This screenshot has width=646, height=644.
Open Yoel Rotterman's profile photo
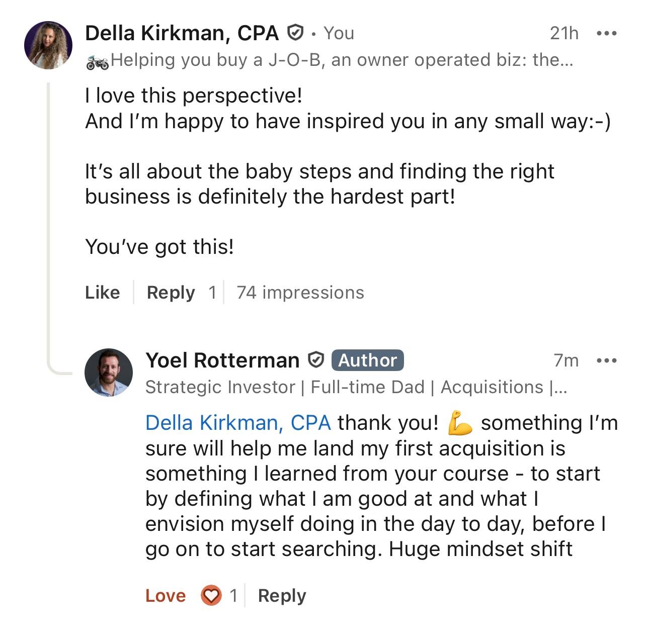[109, 373]
